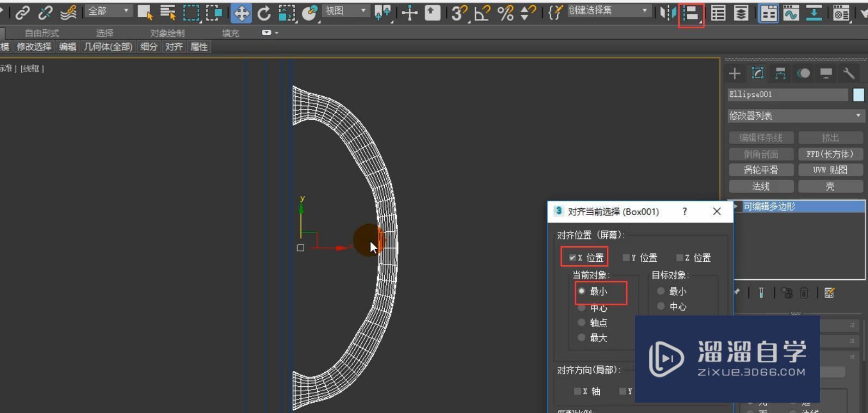Open the Select by Name list tool
The height and width of the screenshot is (413, 868).
168,13
